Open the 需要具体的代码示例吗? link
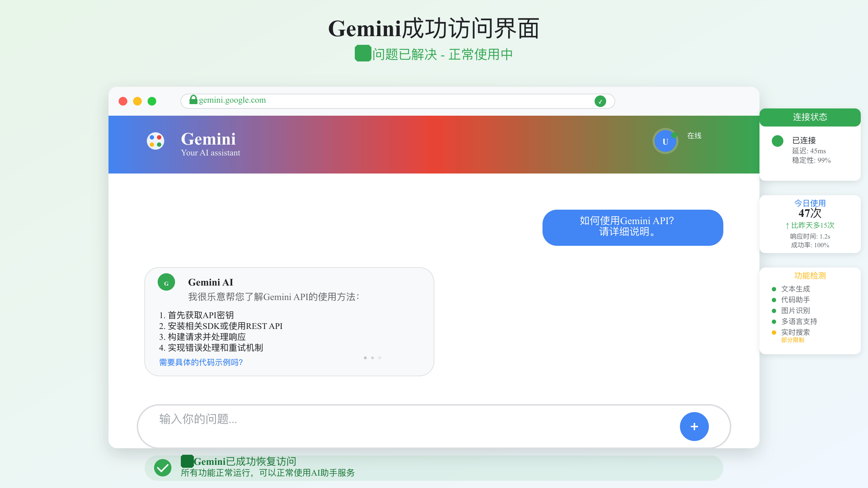The width and height of the screenshot is (868, 488). 201,362
